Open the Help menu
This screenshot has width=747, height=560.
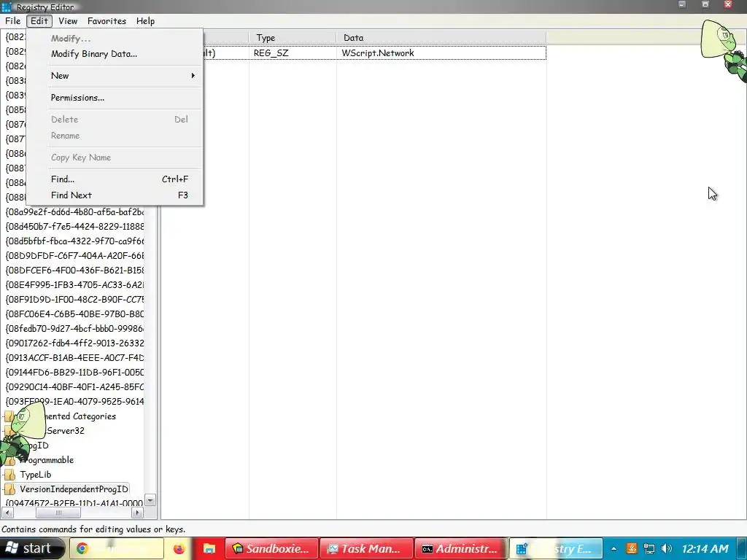click(145, 21)
